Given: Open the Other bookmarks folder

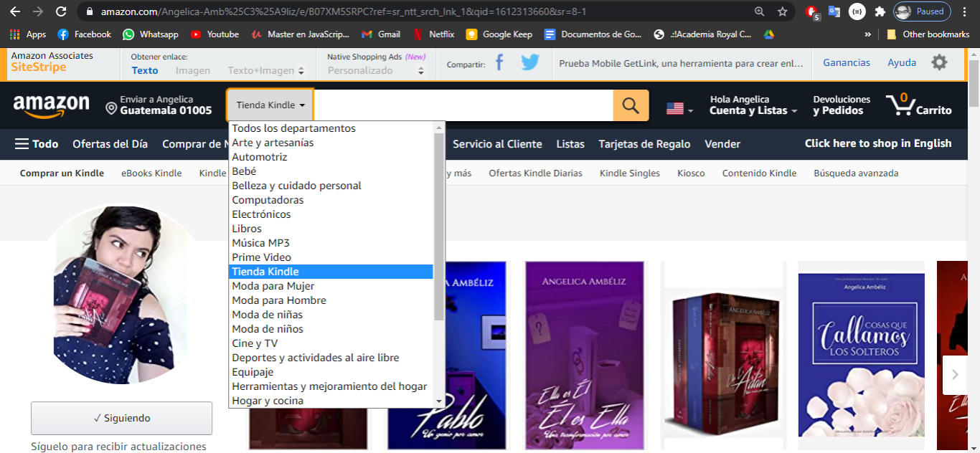Looking at the screenshot, I should point(928,34).
